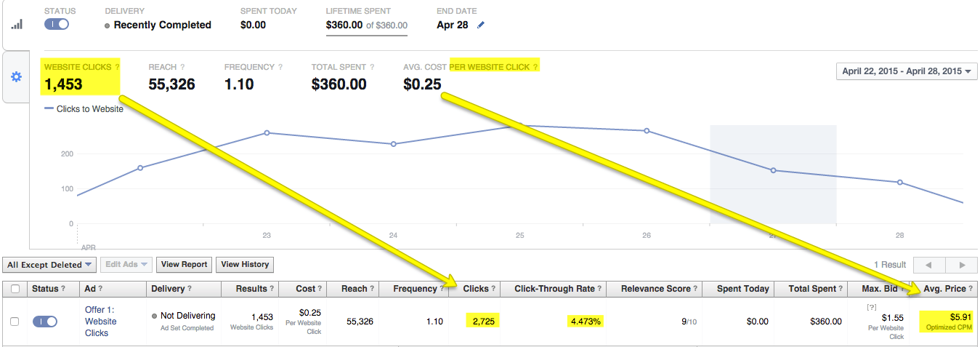Open the ad set settings gear icon
The image size is (980, 347).
pos(16,77)
